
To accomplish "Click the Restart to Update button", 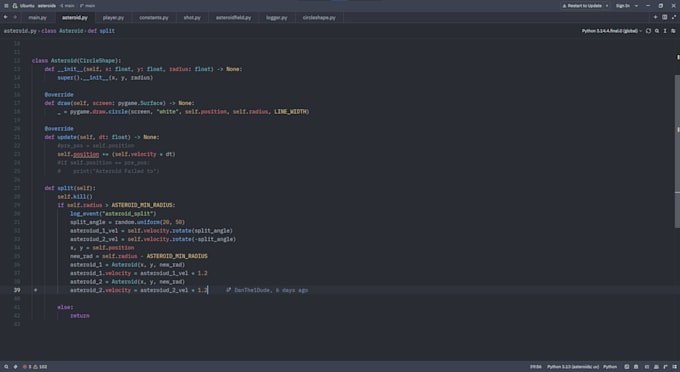I will (x=582, y=6).
